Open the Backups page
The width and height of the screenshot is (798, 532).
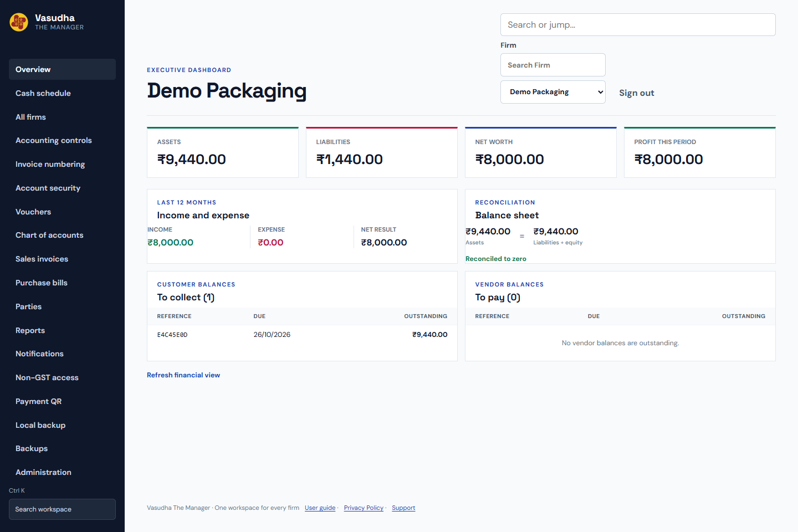click(x=62, y=448)
